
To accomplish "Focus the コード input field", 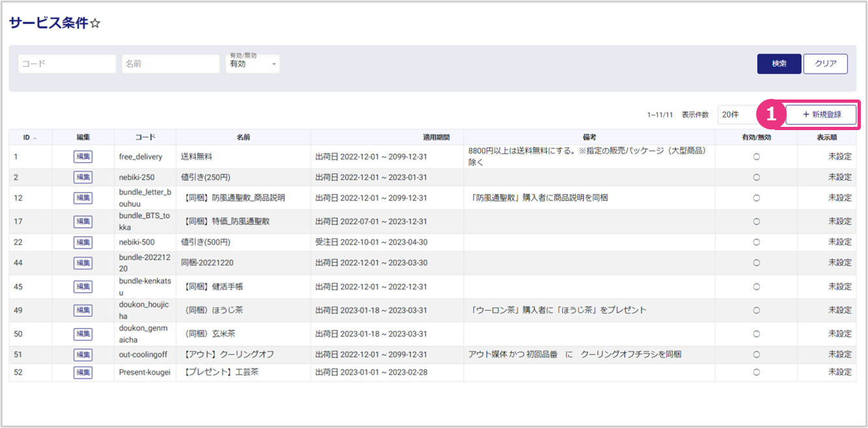I will click(67, 64).
